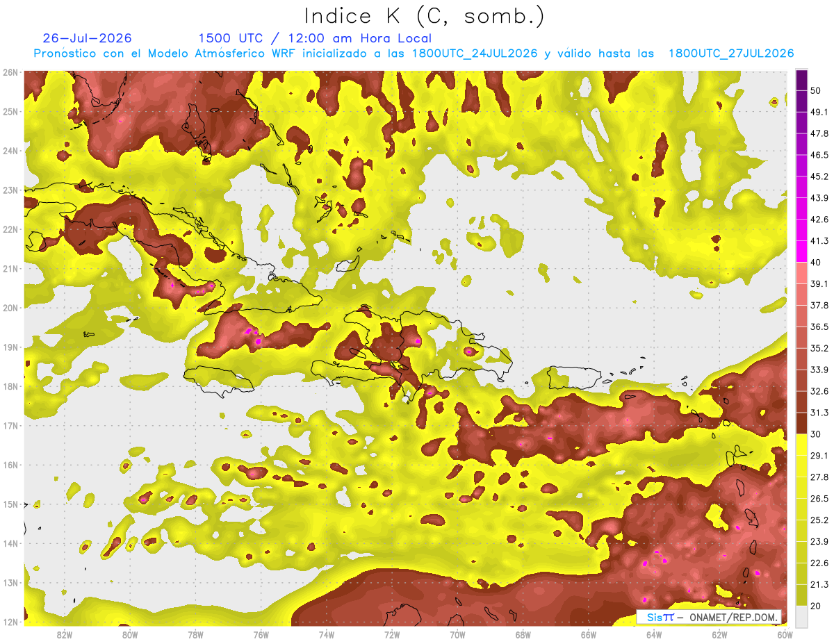
Task: Click the longitude axis label "70W"
Action: click(457, 635)
